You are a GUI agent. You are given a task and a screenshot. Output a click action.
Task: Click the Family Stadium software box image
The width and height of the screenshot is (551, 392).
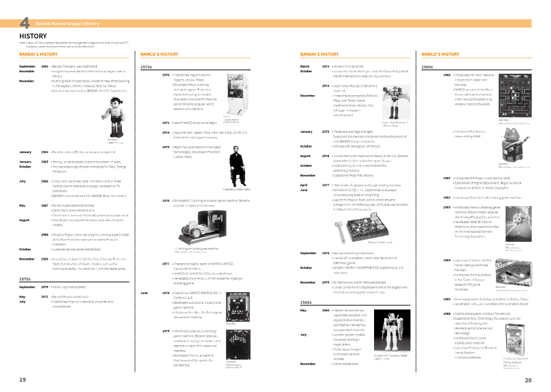(x=515, y=340)
